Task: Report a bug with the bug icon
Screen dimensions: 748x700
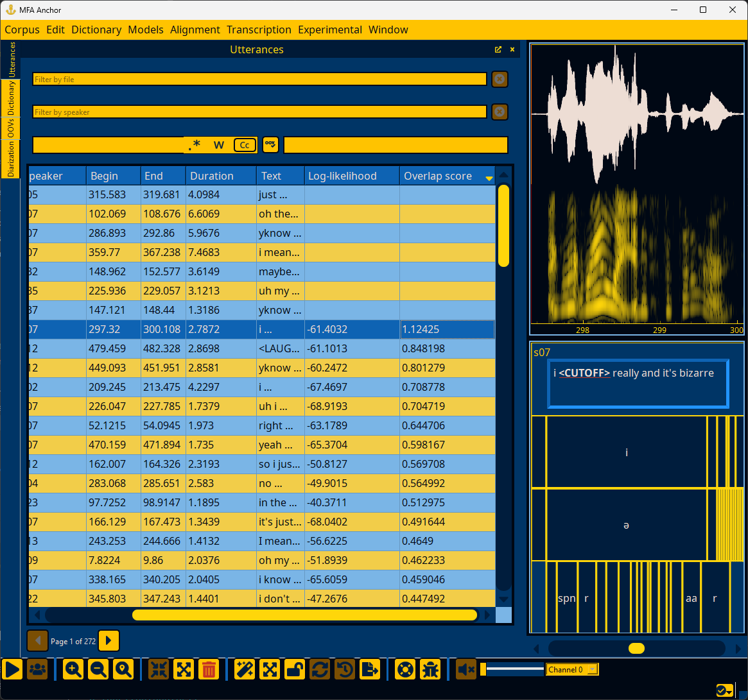Action: (431, 669)
